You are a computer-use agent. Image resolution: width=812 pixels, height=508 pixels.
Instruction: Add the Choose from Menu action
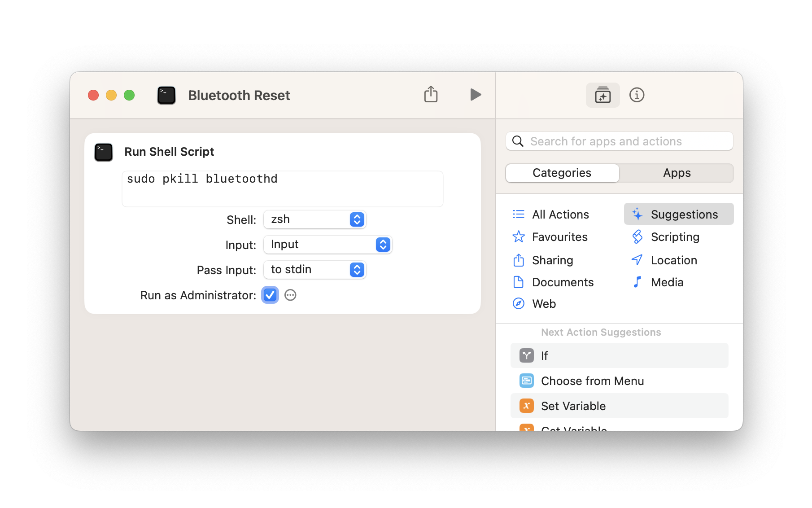pos(620,381)
